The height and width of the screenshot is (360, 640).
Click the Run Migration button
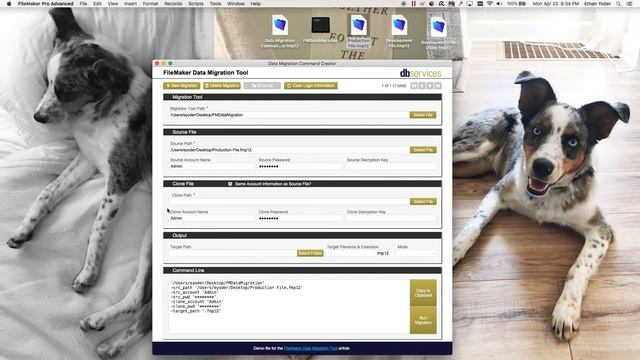pyautogui.click(x=423, y=320)
